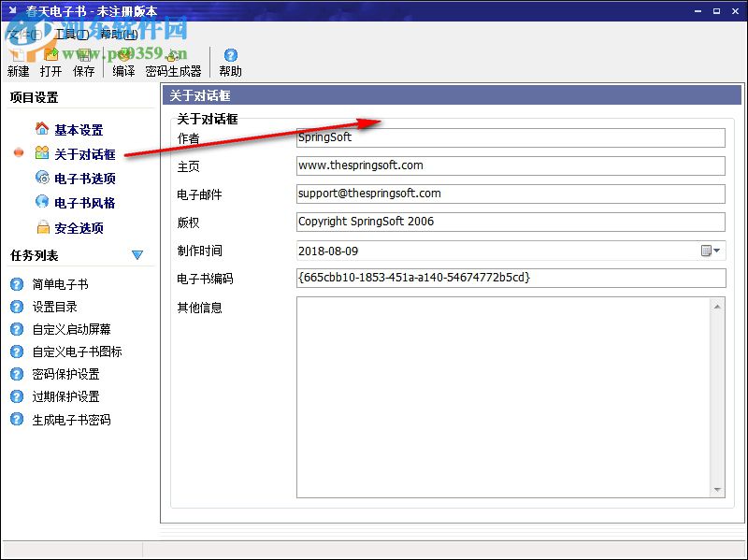The width and height of the screenshot is (748, 560).
Task: Click the globe icon beside 电子书风格
Action: pyautogui.click(x=42, y=201)
